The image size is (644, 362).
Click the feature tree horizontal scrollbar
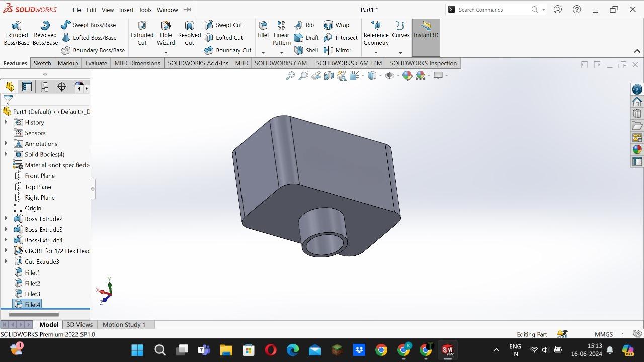[34, 315]
